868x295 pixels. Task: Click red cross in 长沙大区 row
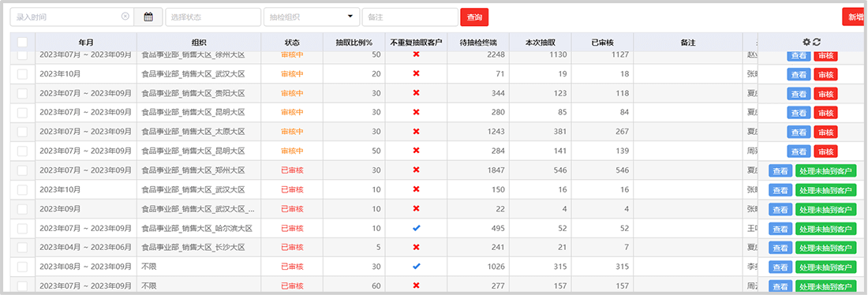click(x=417, y=248)
